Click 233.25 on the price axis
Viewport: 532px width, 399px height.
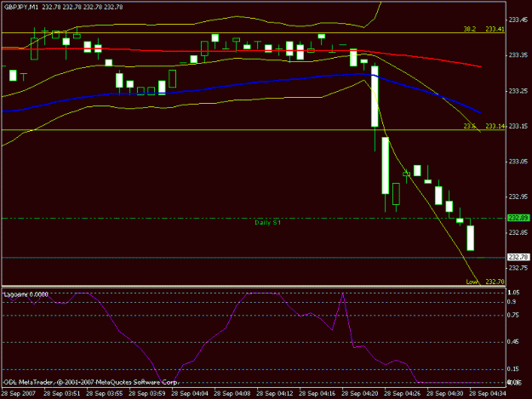(518, 91)
